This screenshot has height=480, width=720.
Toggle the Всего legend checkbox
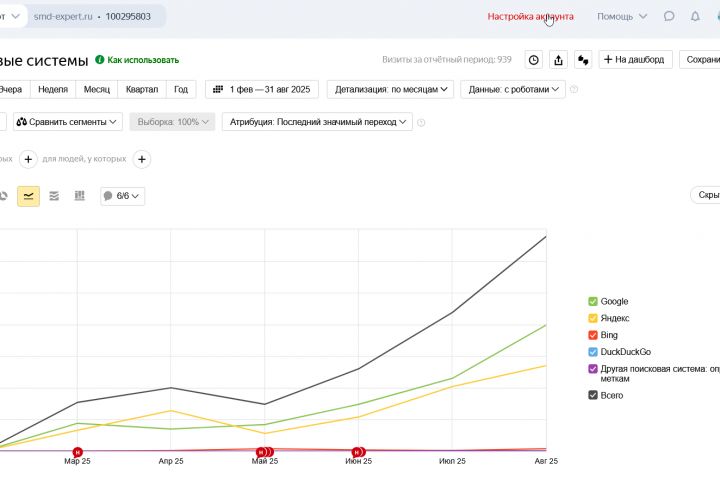click(593, 395)
